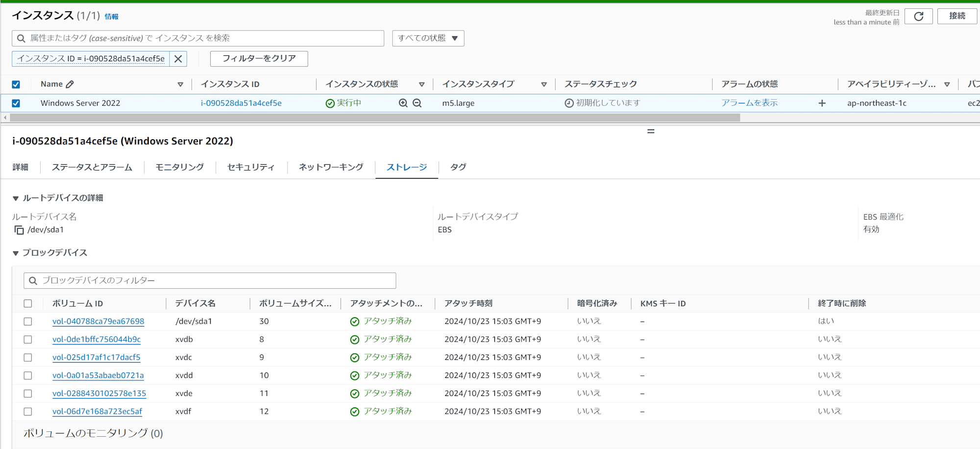Click the フィルターをクリア button

(259, 59)
